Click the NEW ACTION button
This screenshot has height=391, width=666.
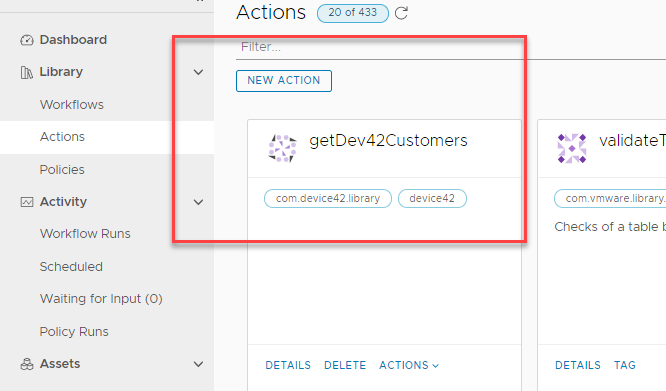tap(284, 81)
